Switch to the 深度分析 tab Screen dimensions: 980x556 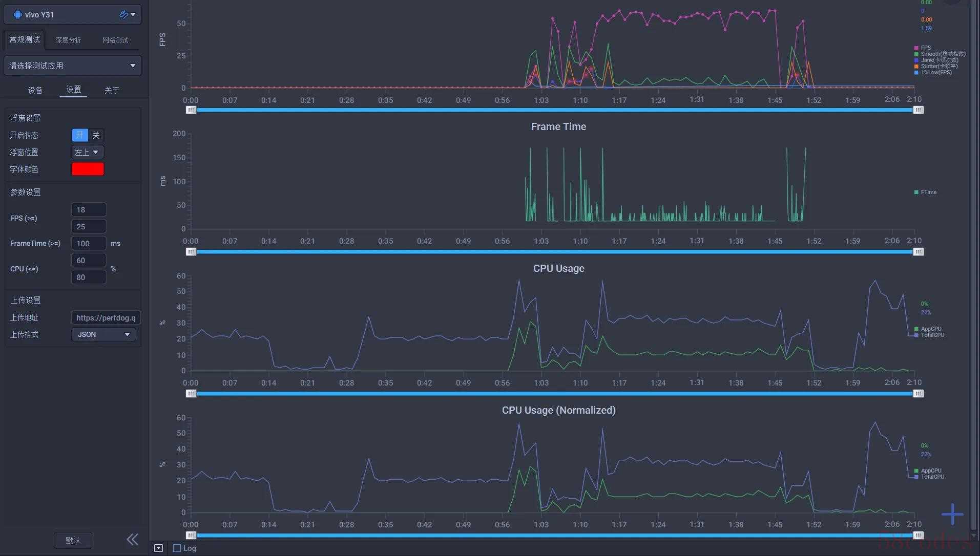tap(69, 40)
